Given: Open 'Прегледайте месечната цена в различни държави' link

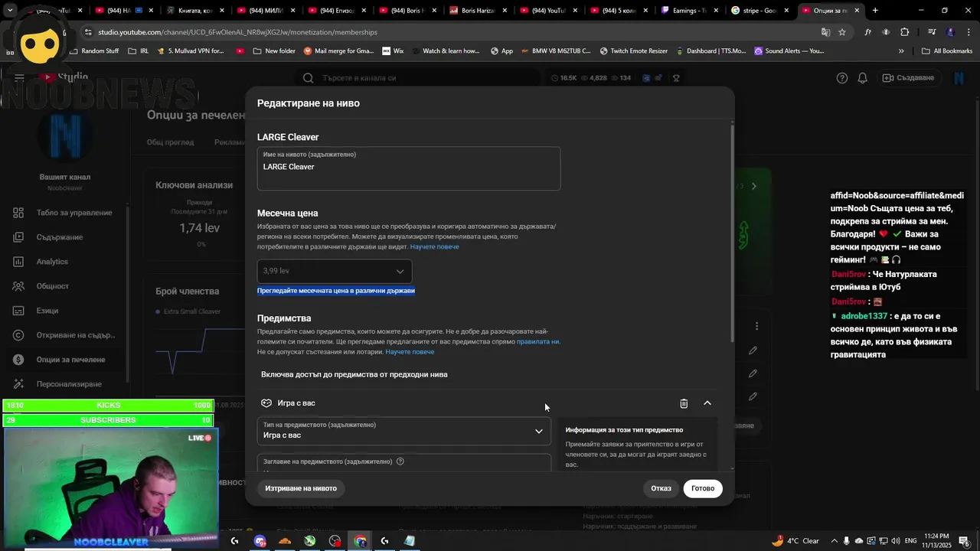Looking at the screenshot, I should [x=336, y=291].
